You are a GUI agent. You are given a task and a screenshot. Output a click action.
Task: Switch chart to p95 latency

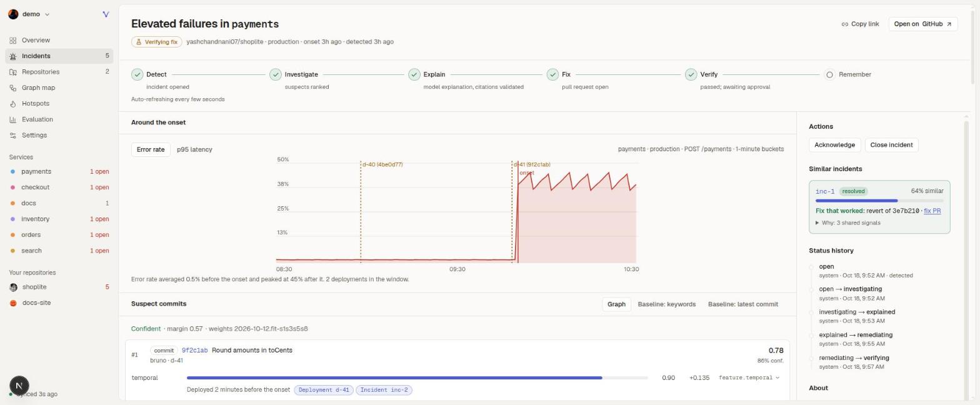[194, 149]
